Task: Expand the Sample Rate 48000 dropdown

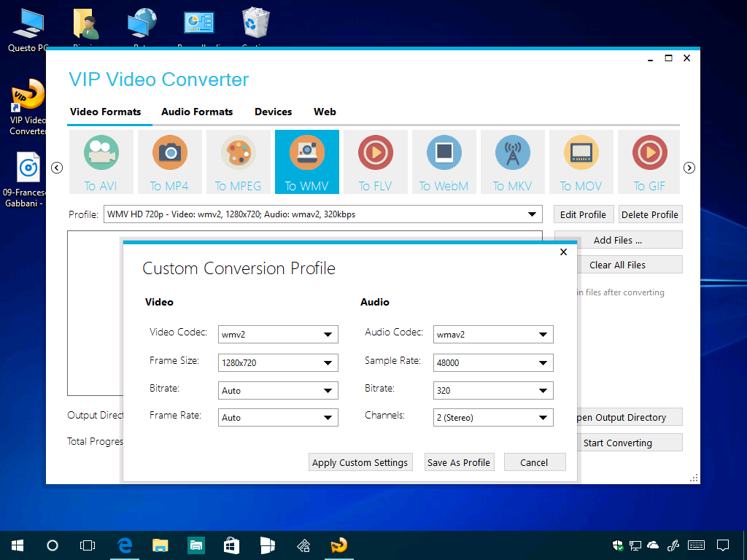Action: (x=493, y=363)
